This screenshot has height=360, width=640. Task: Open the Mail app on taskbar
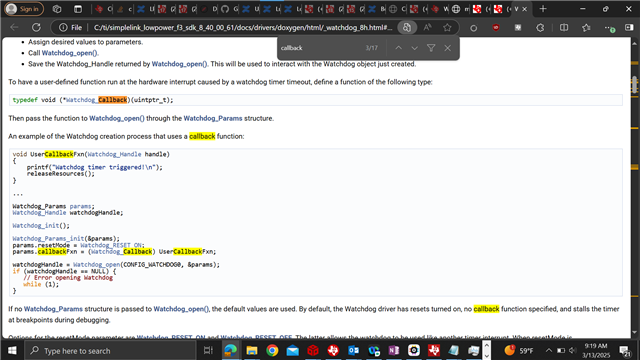(x=293, y=350)
